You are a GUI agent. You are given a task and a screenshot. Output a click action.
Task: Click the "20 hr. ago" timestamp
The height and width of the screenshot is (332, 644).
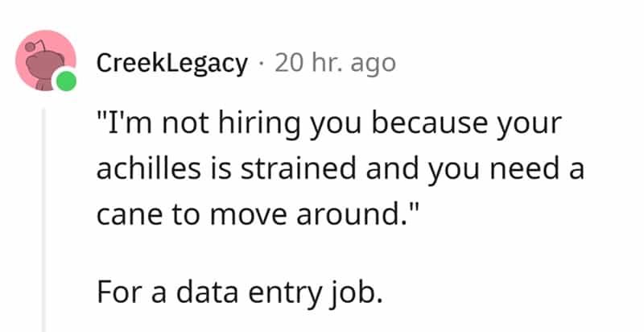pos(336,64)
